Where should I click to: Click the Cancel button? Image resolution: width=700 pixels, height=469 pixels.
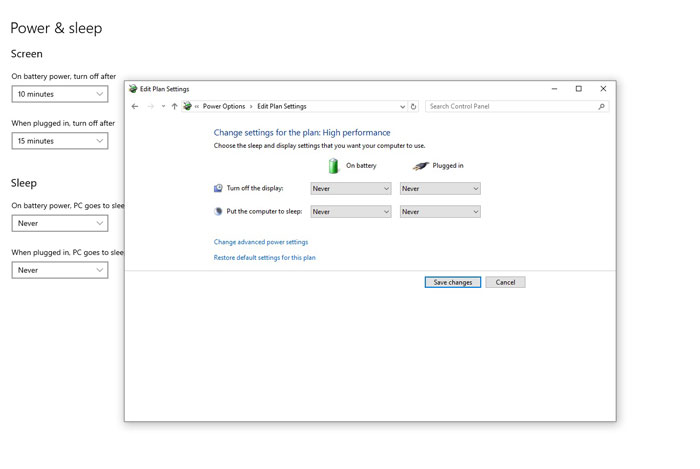pos(505,282)
